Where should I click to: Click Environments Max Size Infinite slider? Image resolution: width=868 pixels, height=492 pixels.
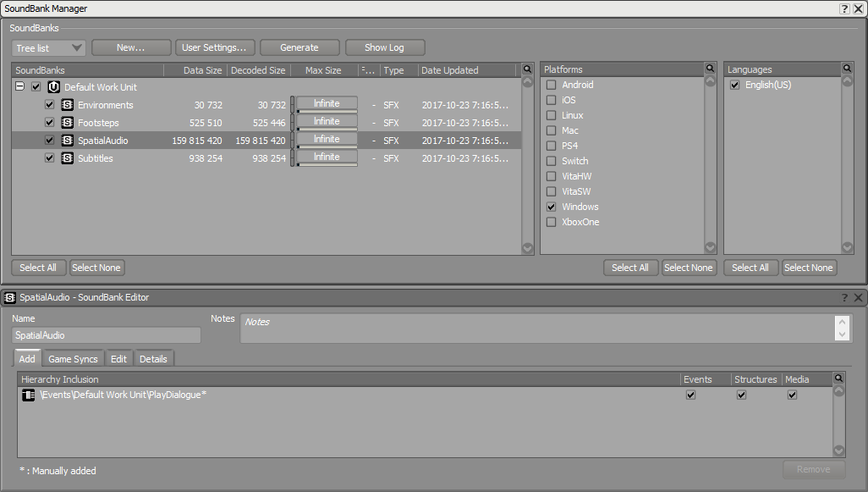[327, 104]
